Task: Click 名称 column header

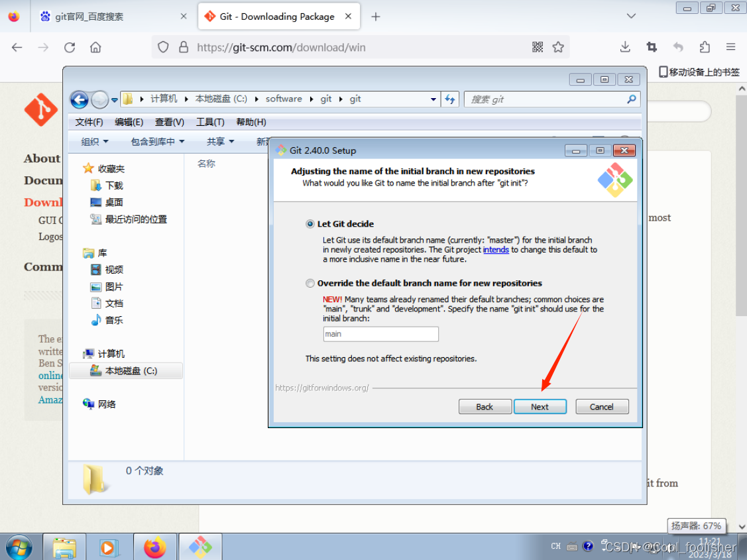Action: 206,164
